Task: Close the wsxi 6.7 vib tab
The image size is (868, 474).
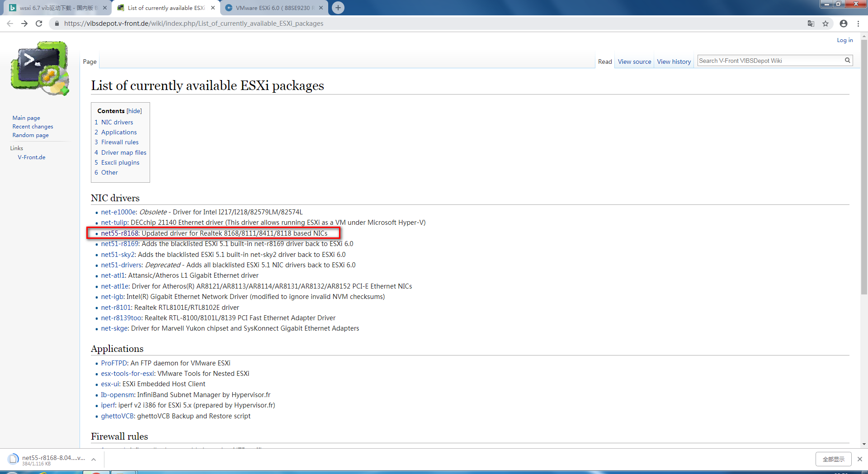Action: (105, 8)
